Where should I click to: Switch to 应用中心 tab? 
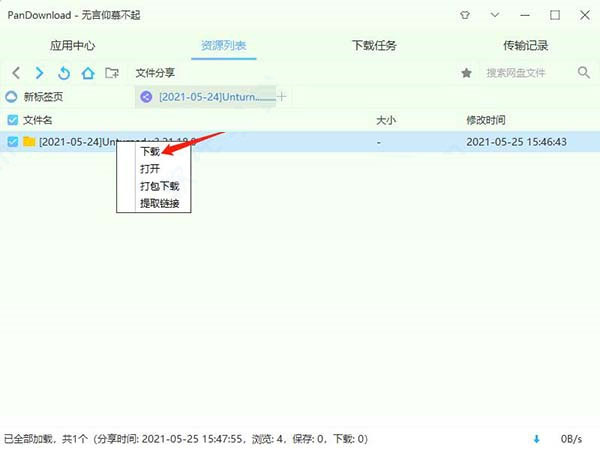[72, 46]
